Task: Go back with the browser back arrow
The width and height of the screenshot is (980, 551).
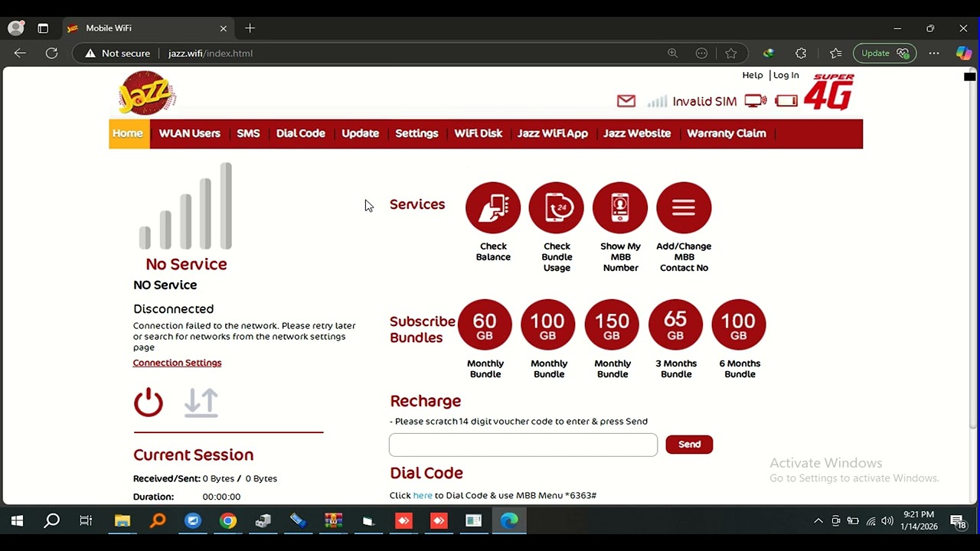Action: [20, 54]
